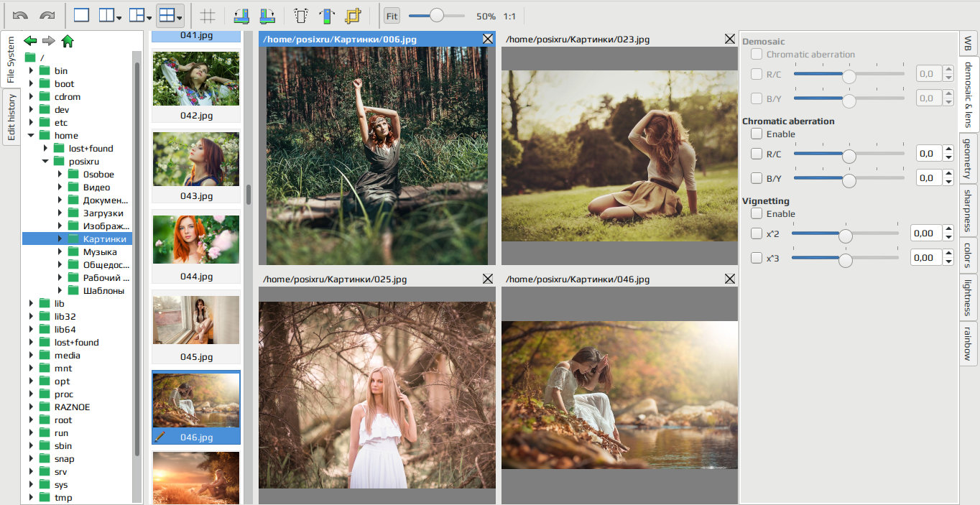Expand the bin folder node
980x505 pixels.
31,70
